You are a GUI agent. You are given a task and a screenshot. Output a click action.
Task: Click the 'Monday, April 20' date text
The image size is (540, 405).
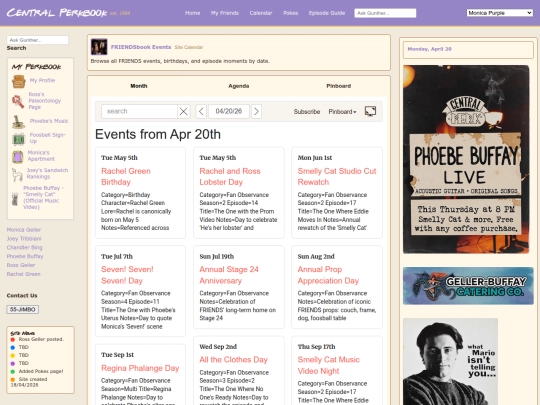429,49
